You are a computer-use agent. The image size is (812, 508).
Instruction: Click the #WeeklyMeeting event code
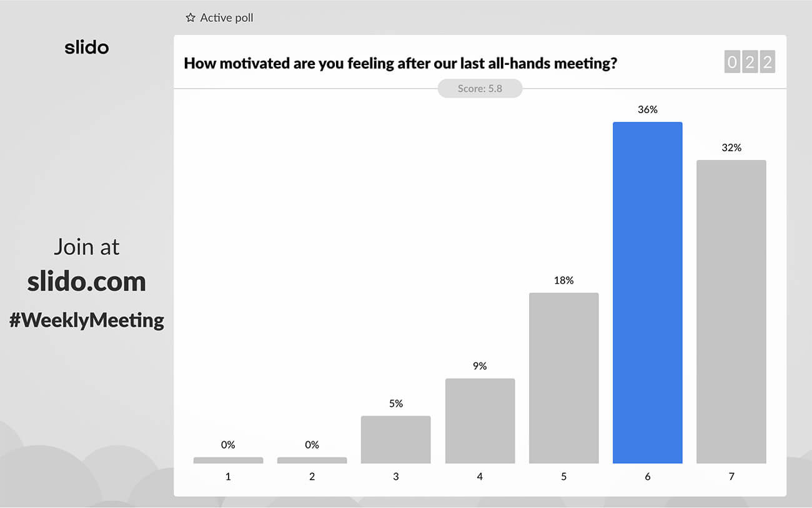[x=87, y=321]
